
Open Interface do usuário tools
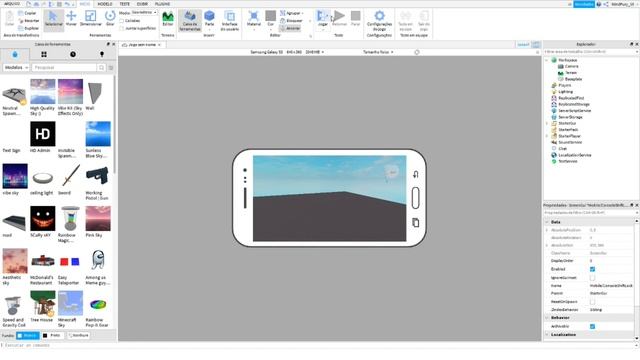(x=229, y=20)
